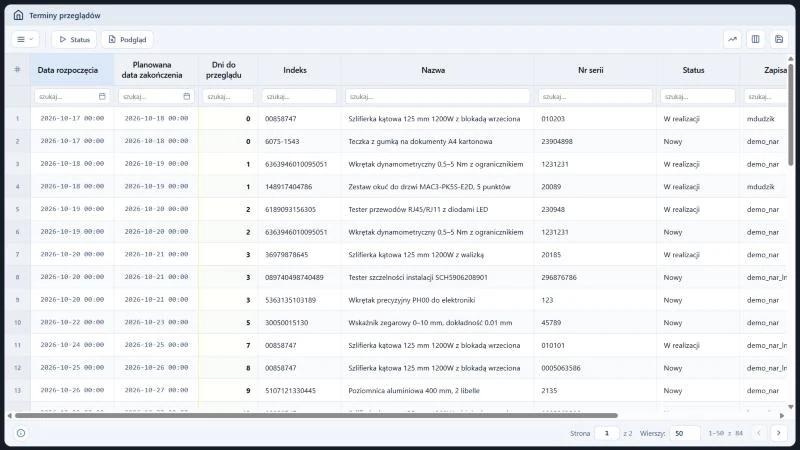Open calendar picker in Data rozpoczęcia filter
This screenshot has width=800, height=450.
tap(102, 96)
